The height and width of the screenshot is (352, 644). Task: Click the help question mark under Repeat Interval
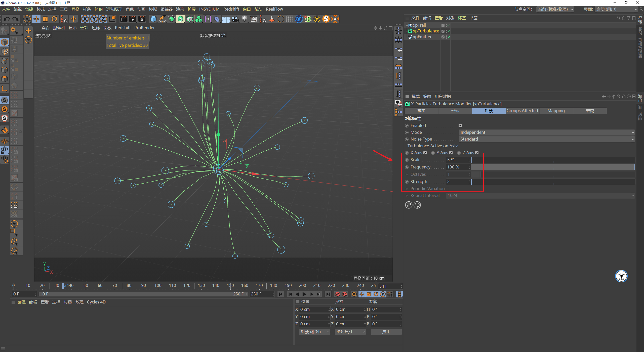pyautogui.click(x=409, y=205)
